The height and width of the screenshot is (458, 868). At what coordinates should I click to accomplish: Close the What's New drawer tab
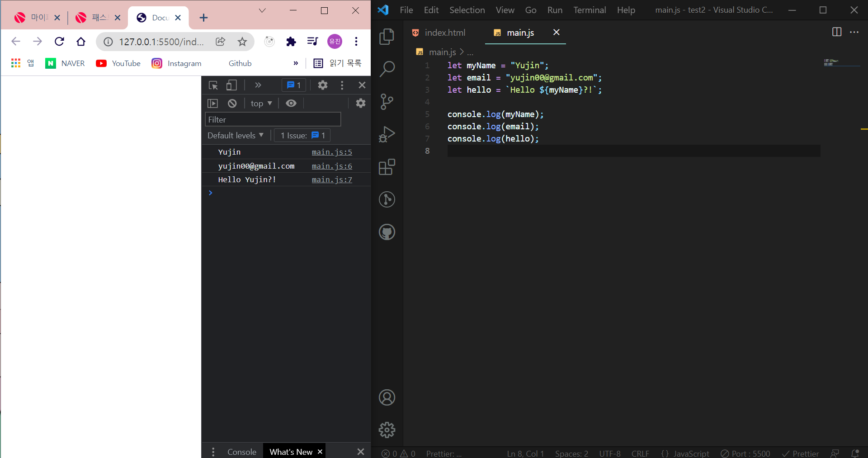(320, 452)
